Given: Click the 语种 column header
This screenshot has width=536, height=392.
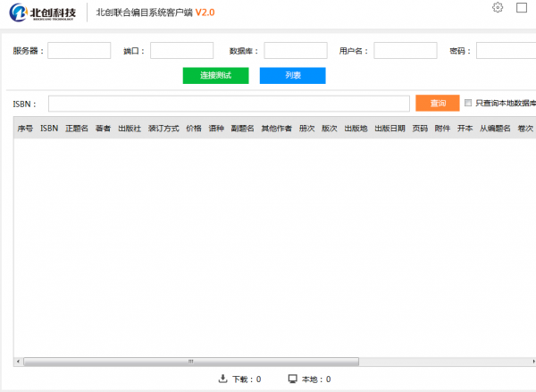Looking at the screenshot, I should click(x=216, y=129).
